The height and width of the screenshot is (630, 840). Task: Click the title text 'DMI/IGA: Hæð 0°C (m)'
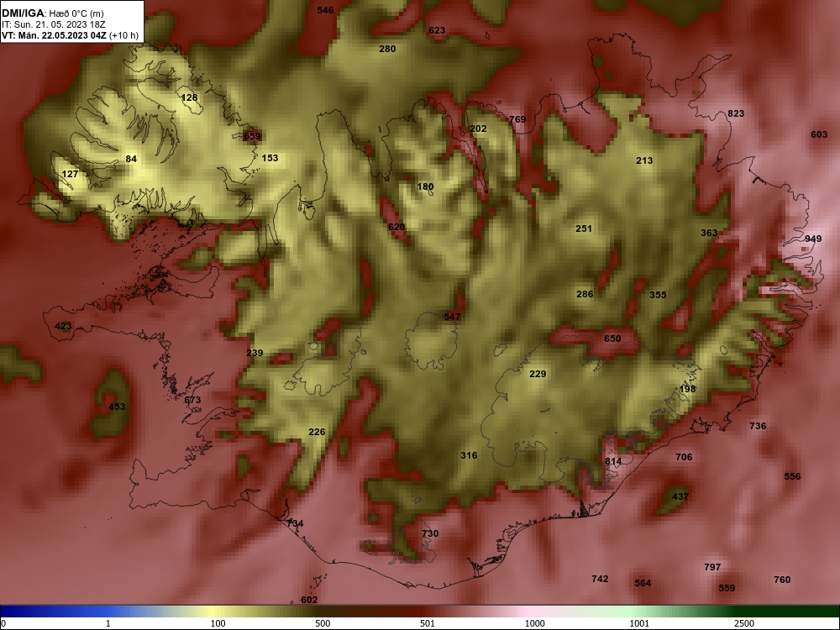[x=52, y=13]
